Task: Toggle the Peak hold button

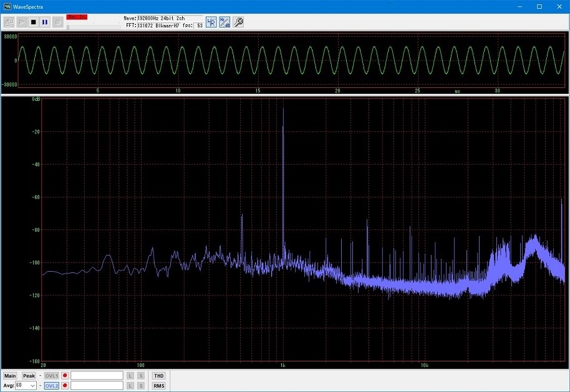Action: tap(29, 376)
